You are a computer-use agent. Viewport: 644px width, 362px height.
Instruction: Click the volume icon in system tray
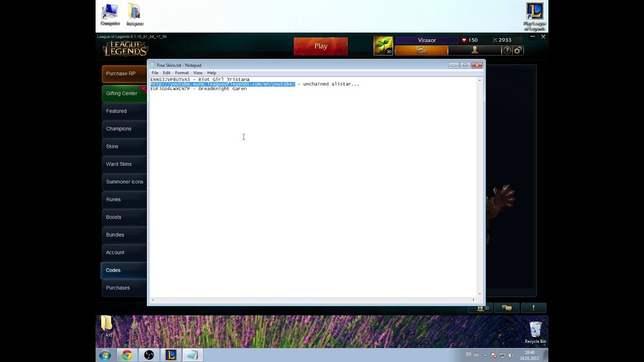point(511,355)
